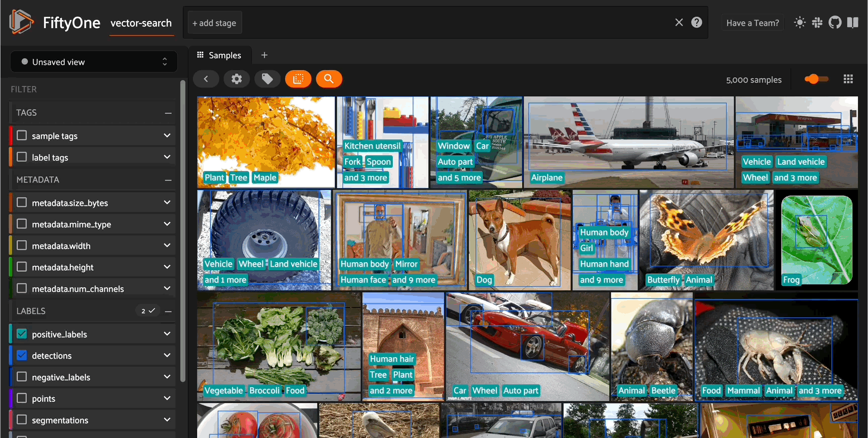Open the Slack community icon
The image size is (868, 438).
point(817,23)
